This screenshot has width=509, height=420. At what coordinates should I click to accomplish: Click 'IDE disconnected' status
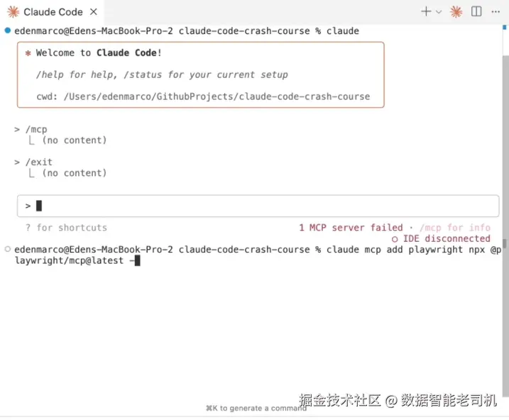[441, 238]
